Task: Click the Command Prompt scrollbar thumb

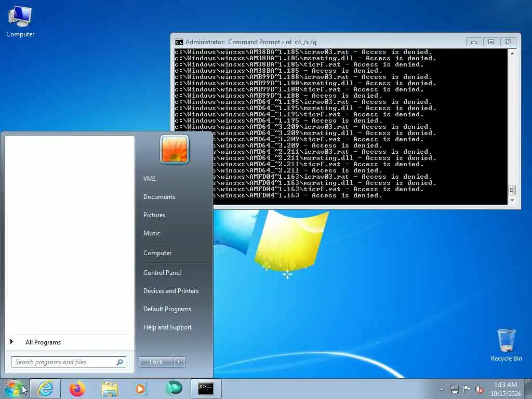Action: coord(512,190)
